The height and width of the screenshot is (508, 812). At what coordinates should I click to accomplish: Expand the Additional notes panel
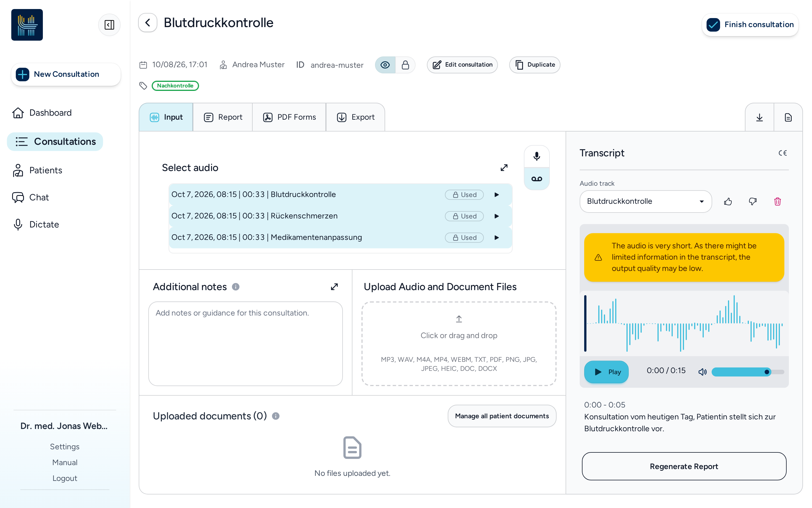coord(334,286)
